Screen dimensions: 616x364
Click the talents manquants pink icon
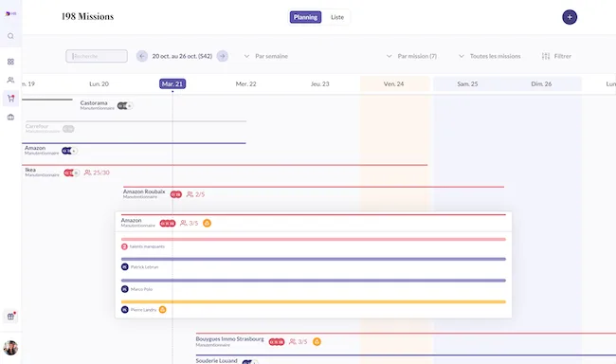(124, 246)
